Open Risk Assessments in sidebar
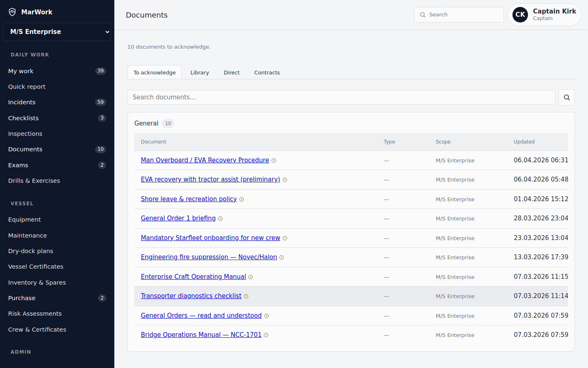 click(x=57, y=314)
